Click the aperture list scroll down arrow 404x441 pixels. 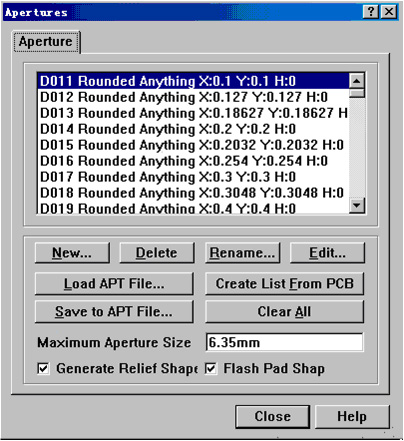point(357,205)
